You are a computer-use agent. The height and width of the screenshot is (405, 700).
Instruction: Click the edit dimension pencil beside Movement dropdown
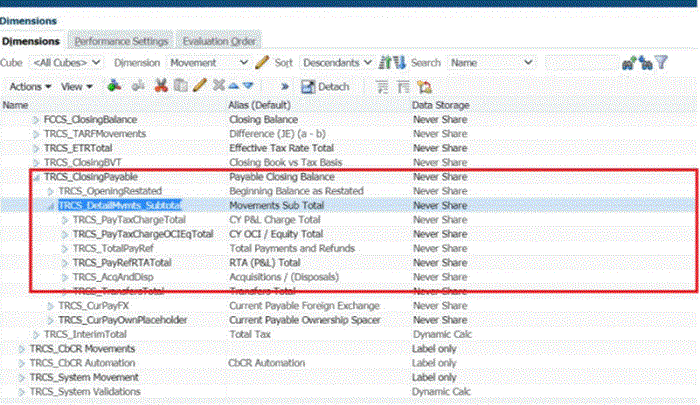262,63
